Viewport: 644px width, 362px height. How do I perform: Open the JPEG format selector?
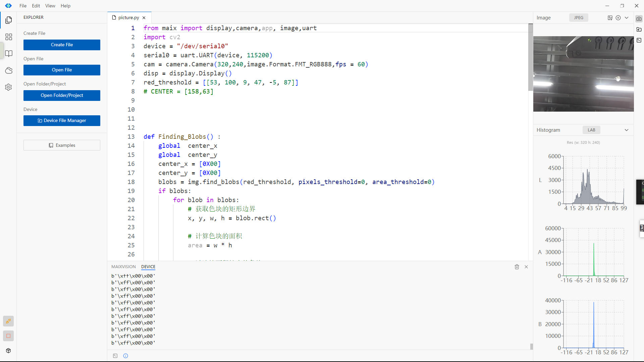coord(579,18)
